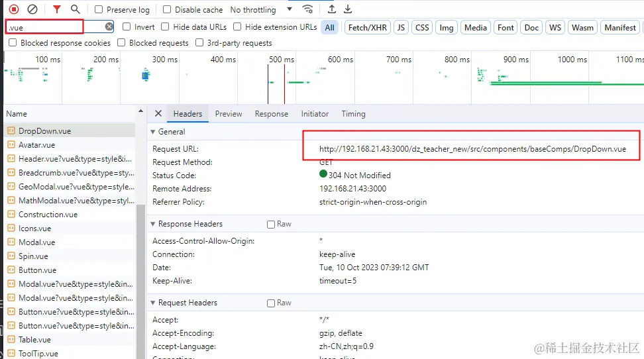Switch to the Initiator tab
The image size is (644, 359).
(x=315, y=114)
